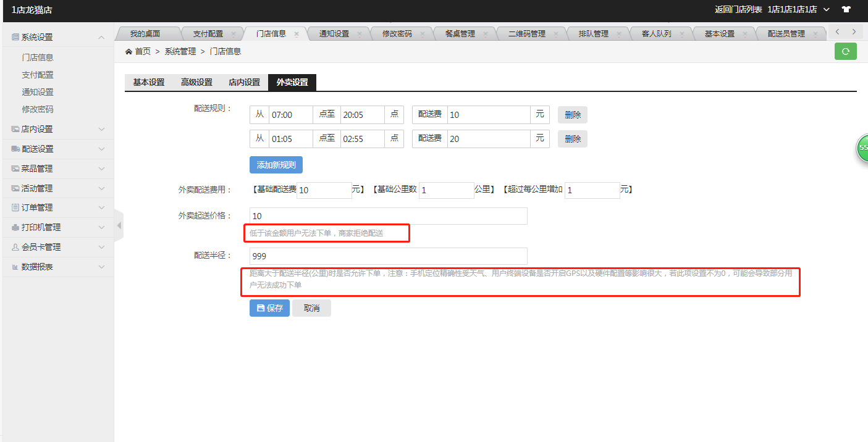Click the green floating circle badge

[862, 148]
